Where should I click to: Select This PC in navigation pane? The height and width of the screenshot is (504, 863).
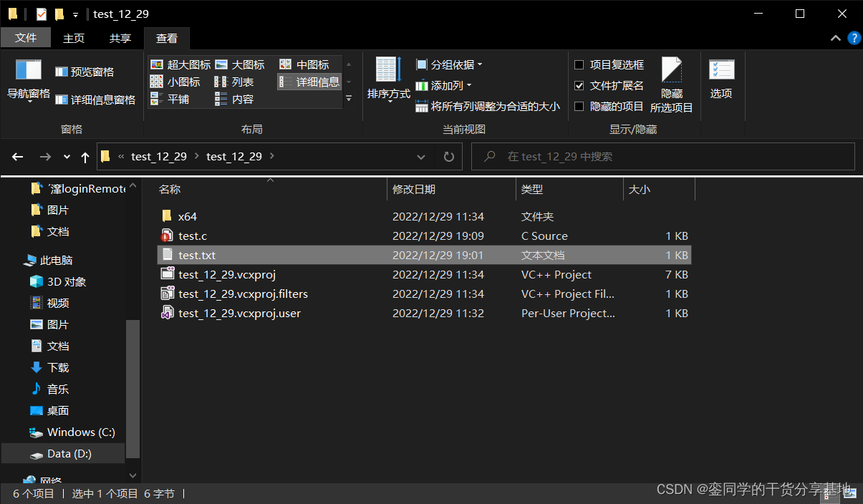coord(48,260)
